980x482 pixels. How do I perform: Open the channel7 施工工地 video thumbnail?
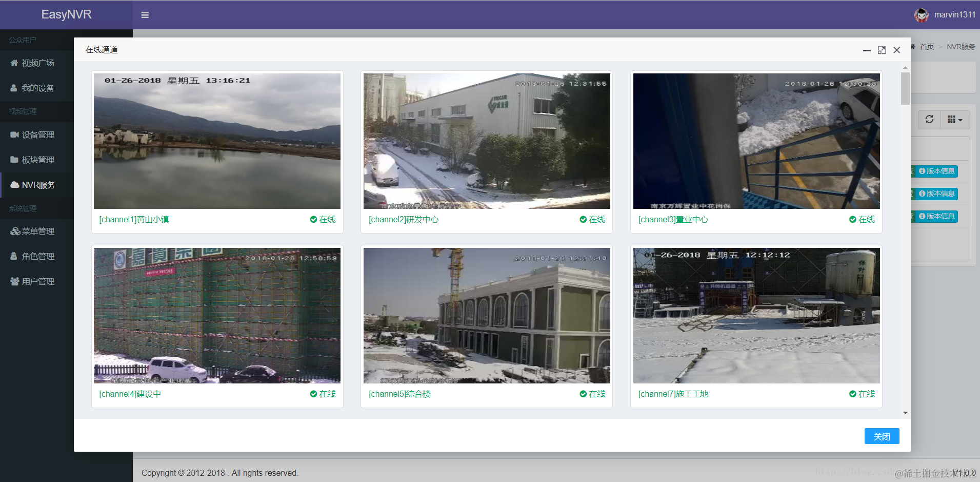756,316
